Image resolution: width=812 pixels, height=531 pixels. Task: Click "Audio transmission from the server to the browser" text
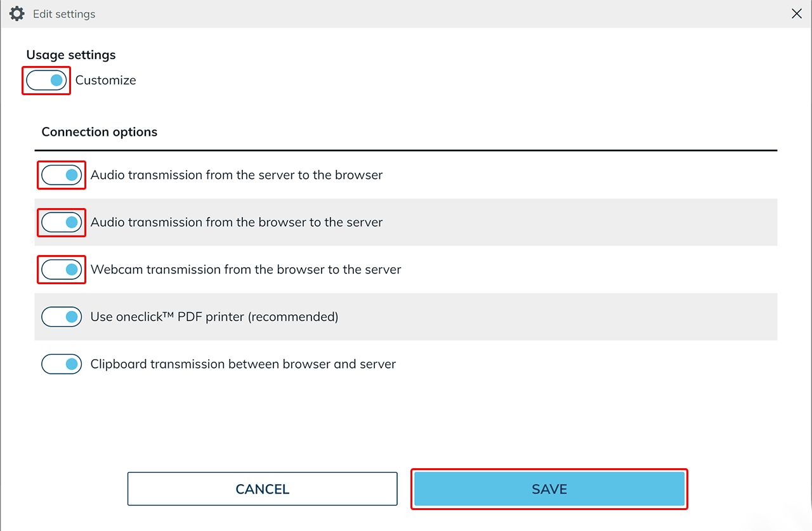click(236, 174)
